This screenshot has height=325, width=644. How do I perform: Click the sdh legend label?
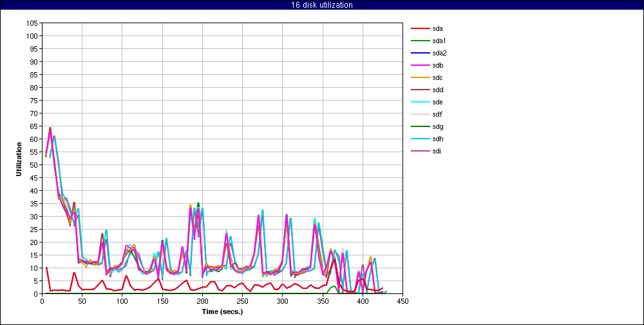[x=438, y=139]
